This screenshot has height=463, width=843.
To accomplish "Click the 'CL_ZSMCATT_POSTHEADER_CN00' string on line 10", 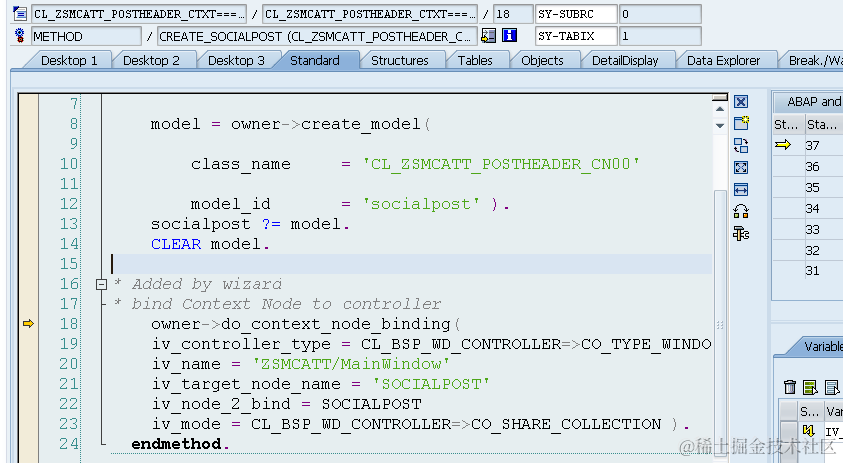I will tap(501, 164).
